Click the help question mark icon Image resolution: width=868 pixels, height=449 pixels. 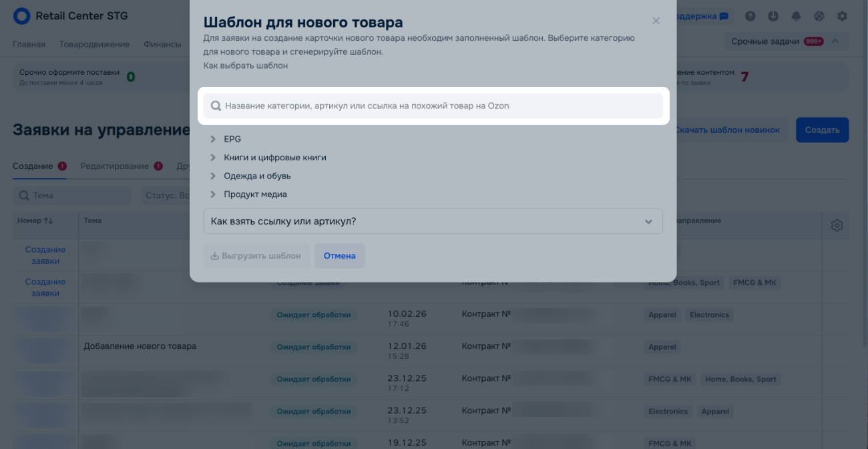[750, 16]
